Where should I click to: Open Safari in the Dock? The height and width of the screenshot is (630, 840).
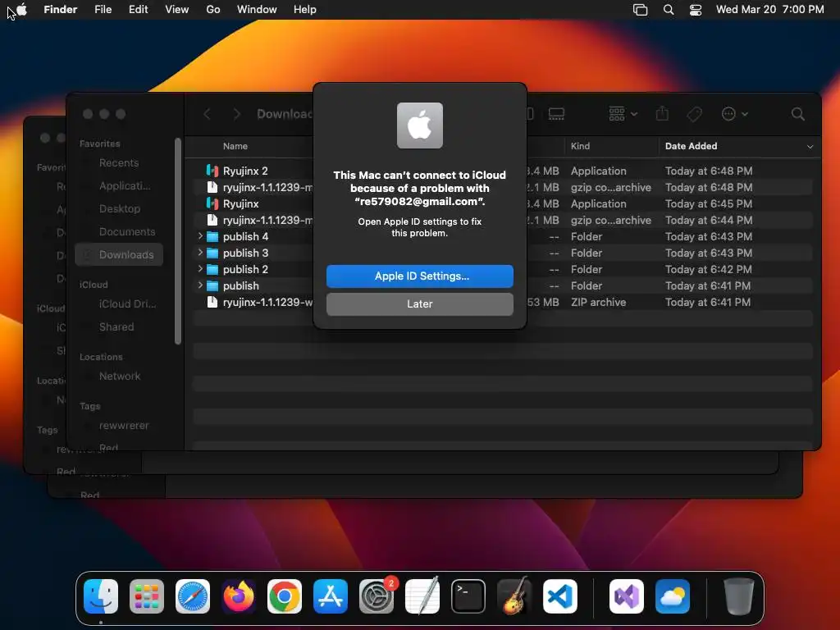coord(193,596)
